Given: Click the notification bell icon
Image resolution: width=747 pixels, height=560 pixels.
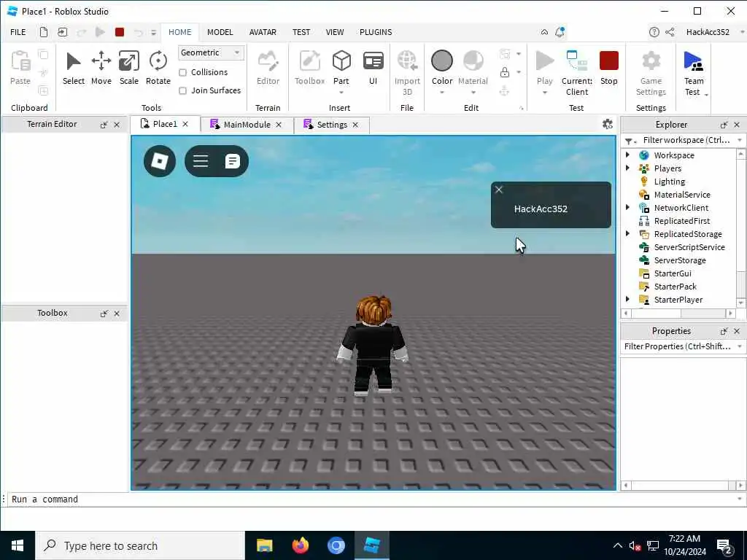Looking at the screenshot, I should [x=560, y=32].
